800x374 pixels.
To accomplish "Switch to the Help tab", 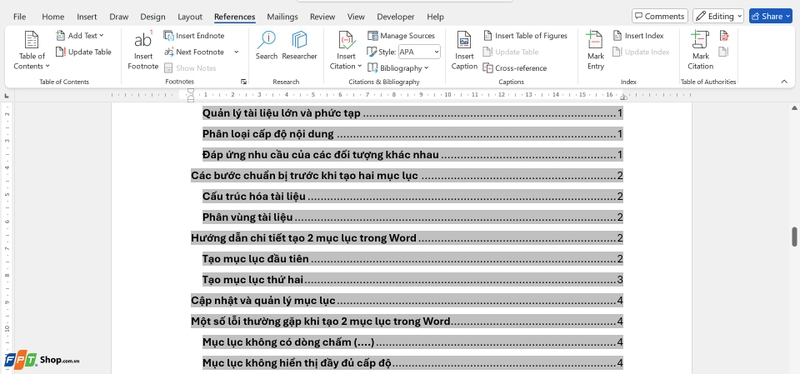I will pyautogui.click(x=435, y=17).
